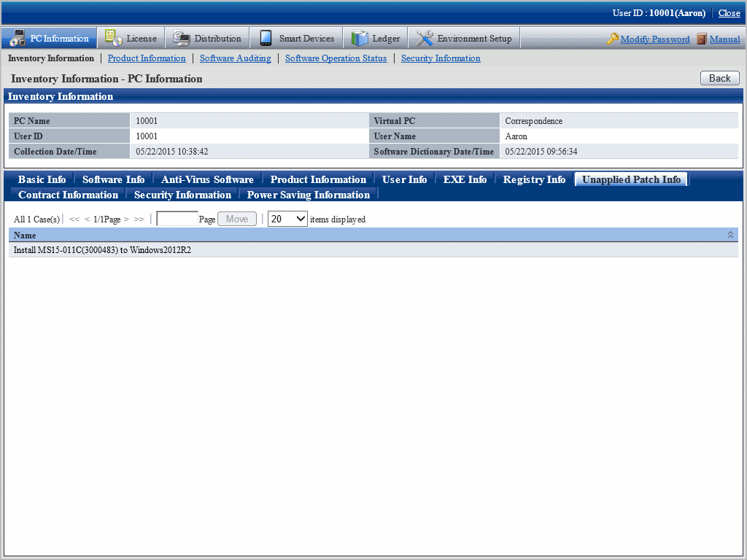Click the License disc icon
This screenshot has height=560, width=747.
113,39
